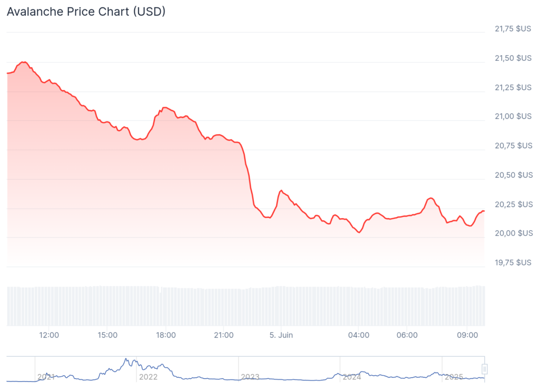Click the Avalanche Price Chart (USD) title
The image size is (538, 392).
86,11
